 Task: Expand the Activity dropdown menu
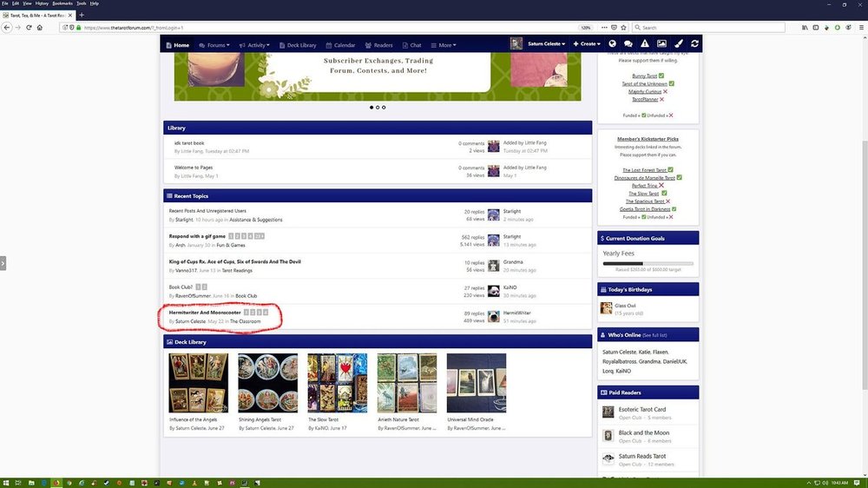258,44
